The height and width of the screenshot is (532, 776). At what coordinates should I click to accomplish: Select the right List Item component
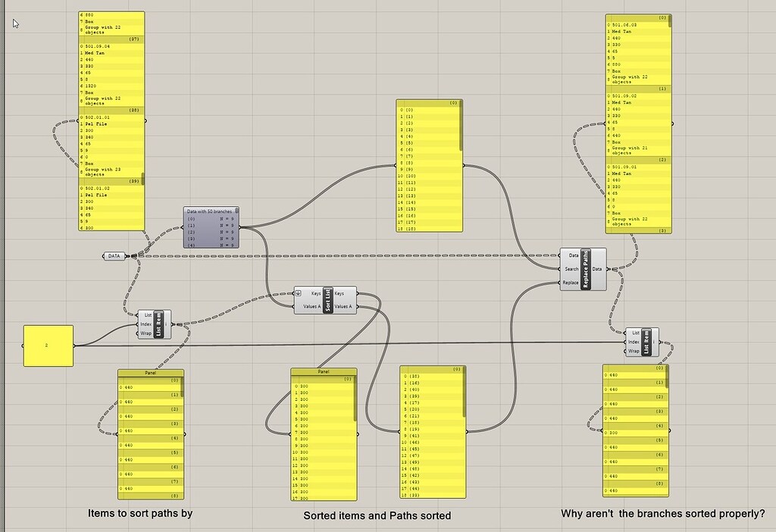tap(648, 341)
